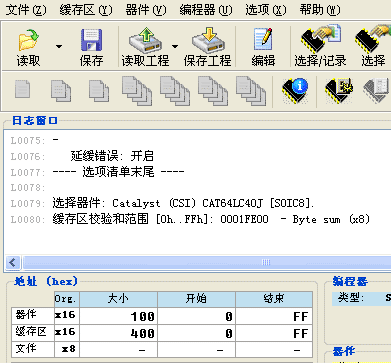
Task: Click the chip with spark icon
Action: (339, 90)
